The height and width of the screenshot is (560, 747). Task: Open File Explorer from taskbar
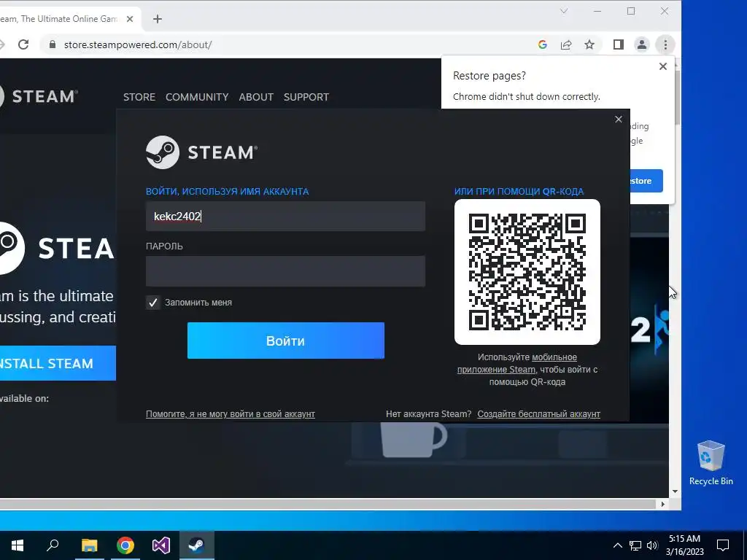(89, 545)
